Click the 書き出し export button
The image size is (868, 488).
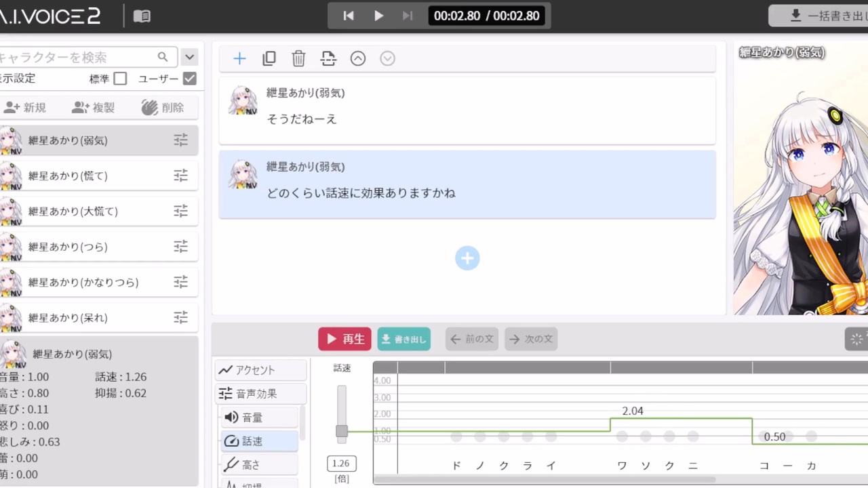pyautogui.click(x=404, y=339)
